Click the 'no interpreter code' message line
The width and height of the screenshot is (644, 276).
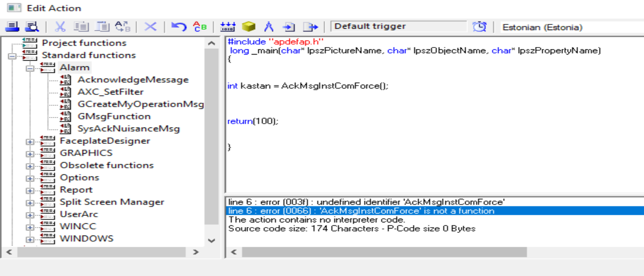[x=316, y=220]
